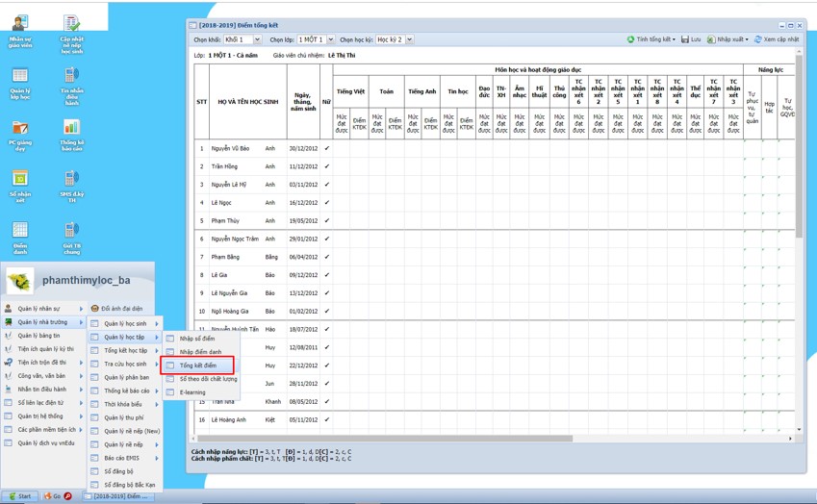Launch the Sổ nhận xét icon

pyautogui.click(x=20, y=179)
